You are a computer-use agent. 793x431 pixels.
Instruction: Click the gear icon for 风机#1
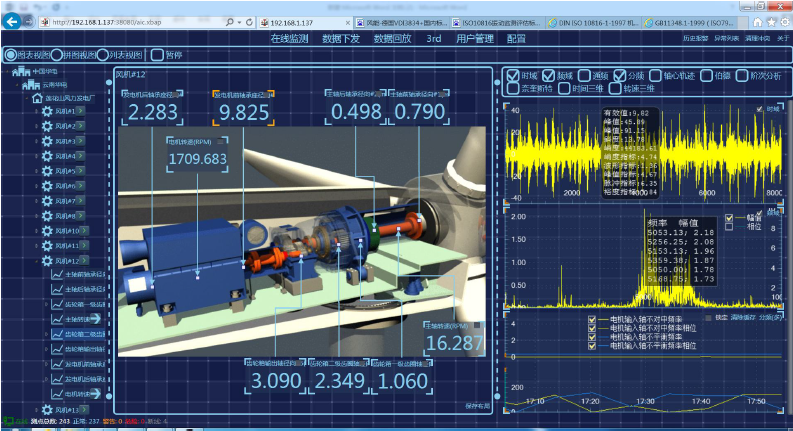46,112
